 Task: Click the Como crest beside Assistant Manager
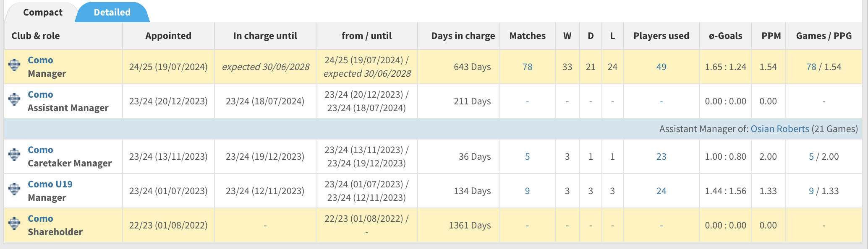[14, 99]
